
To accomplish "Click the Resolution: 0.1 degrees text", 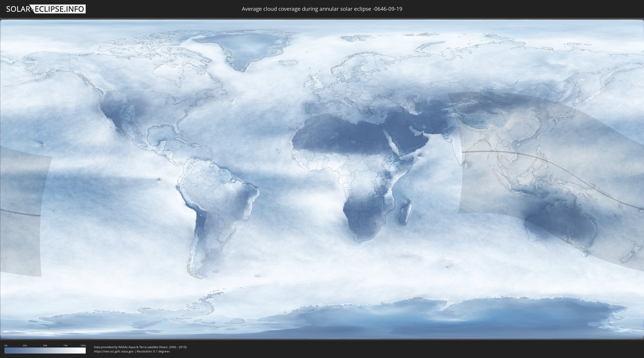I will 153,352.
